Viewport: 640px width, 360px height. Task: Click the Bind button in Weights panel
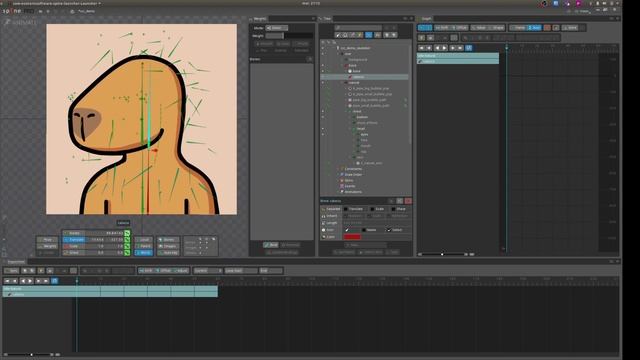point(271,245)
